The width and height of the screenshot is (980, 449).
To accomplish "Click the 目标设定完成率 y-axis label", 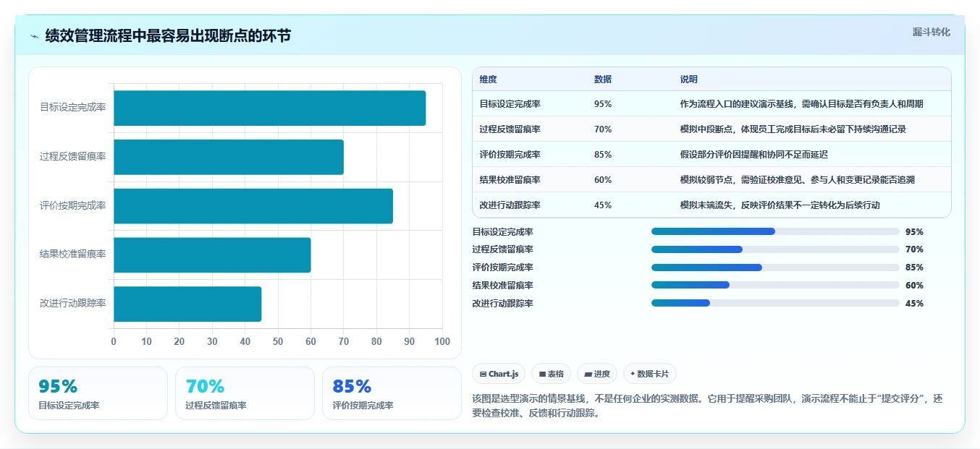I will 72,107.
